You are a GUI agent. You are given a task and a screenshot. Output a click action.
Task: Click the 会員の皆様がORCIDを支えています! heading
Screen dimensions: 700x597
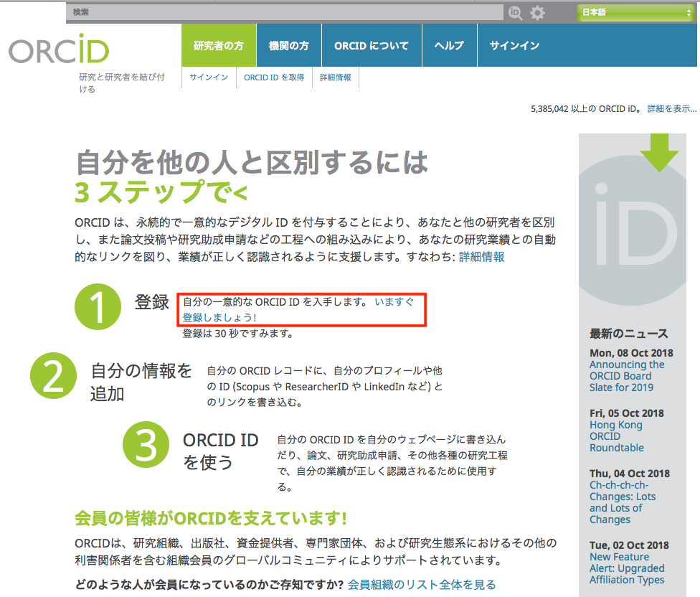pos(211,518)
